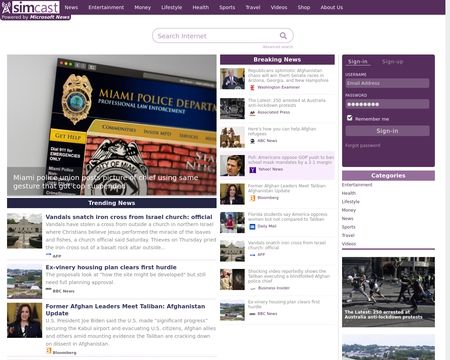Open the Sports menu item
Screen dimensions: 450x360
point(227,7)
